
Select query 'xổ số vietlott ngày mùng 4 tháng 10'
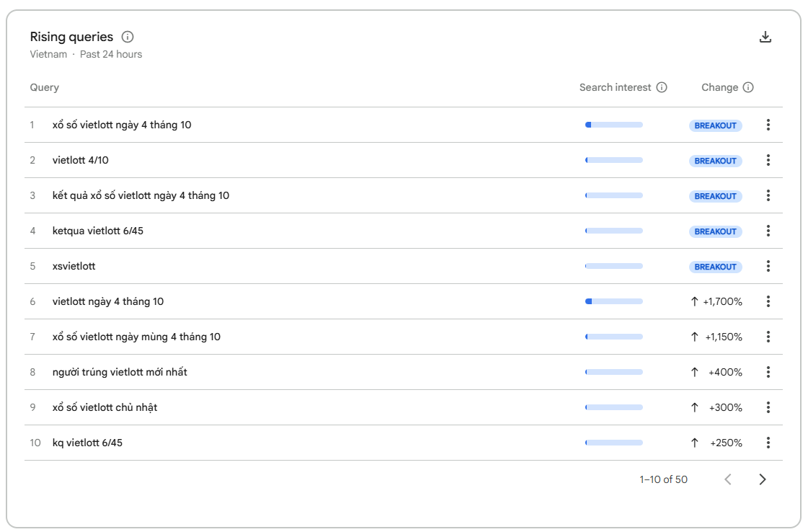[136, 337]
